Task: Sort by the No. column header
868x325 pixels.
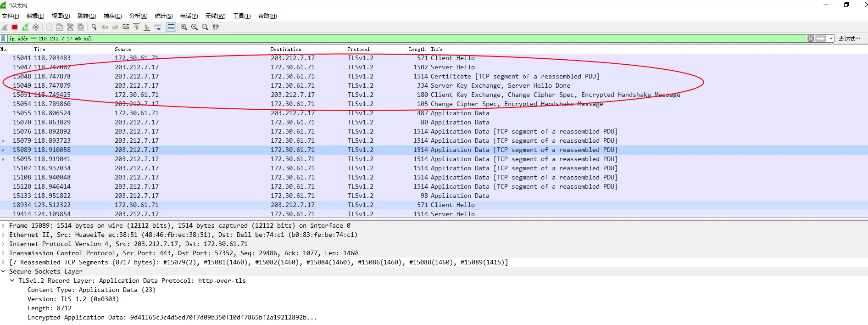Action: point(16,49)
